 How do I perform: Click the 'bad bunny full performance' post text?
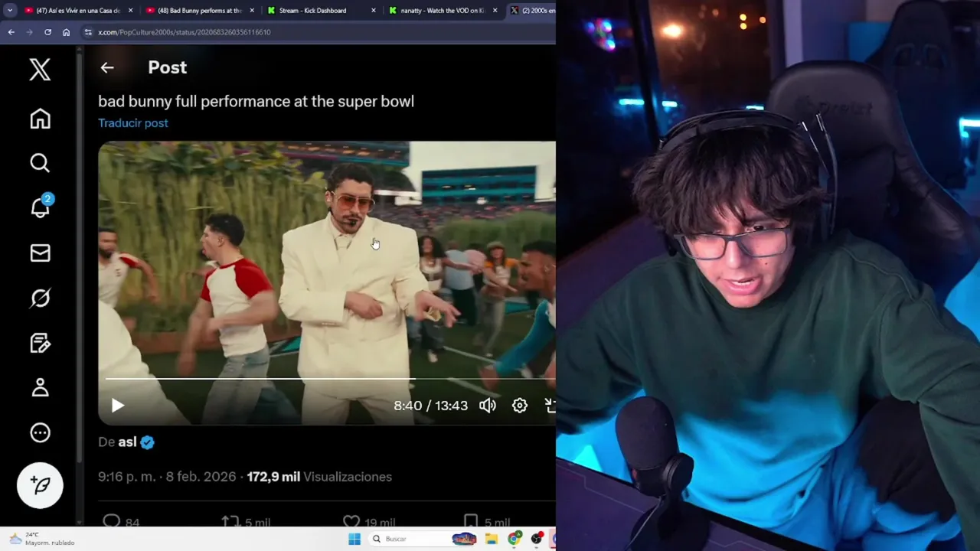[x=256, y=101]
